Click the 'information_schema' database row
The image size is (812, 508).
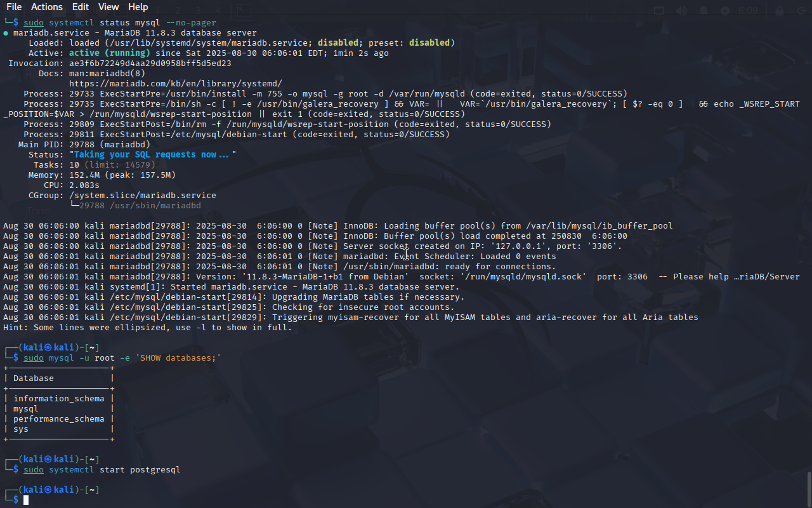[x=59, y=398]
